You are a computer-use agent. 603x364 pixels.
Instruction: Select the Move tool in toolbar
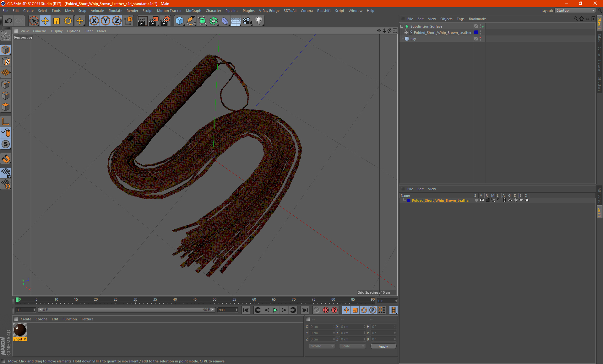[45, 21]
